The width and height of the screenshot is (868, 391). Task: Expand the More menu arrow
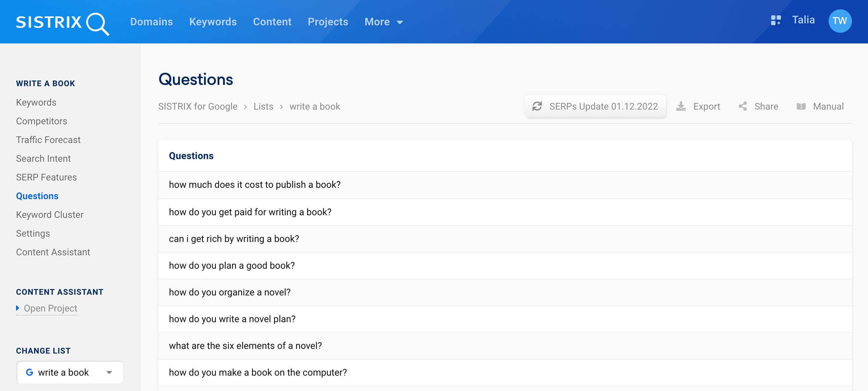(400, 23)
